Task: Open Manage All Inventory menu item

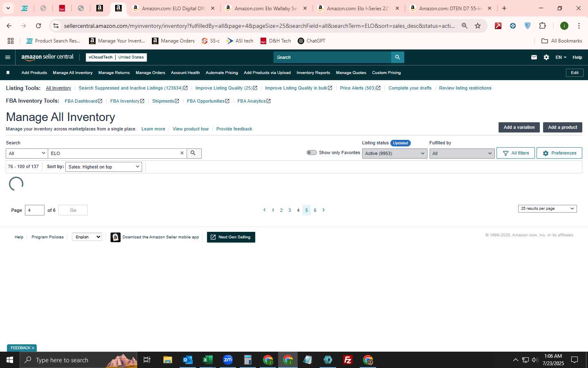Action: point(73,73)
